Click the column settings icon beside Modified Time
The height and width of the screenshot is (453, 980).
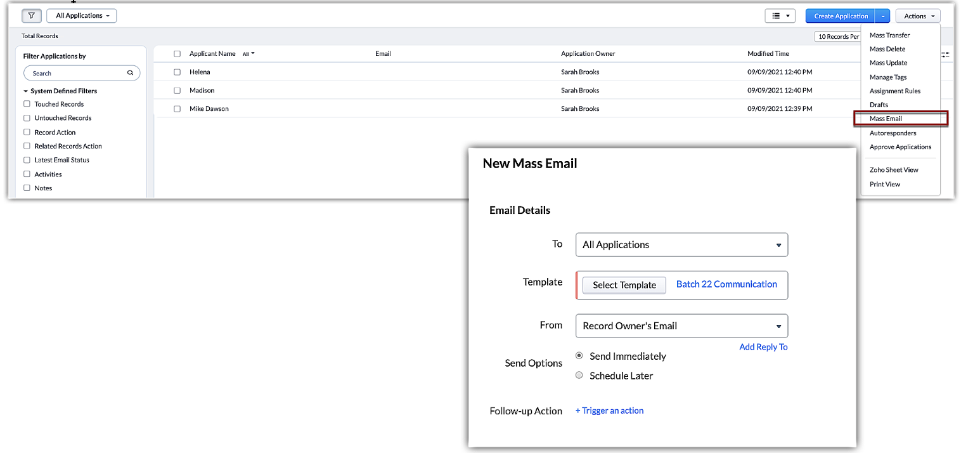point(945,55)
